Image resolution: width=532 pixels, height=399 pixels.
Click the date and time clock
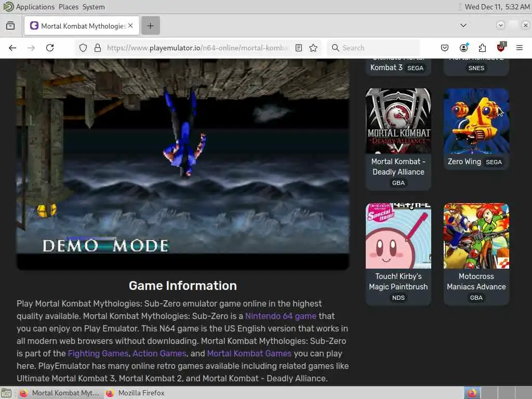click(497, 7)
